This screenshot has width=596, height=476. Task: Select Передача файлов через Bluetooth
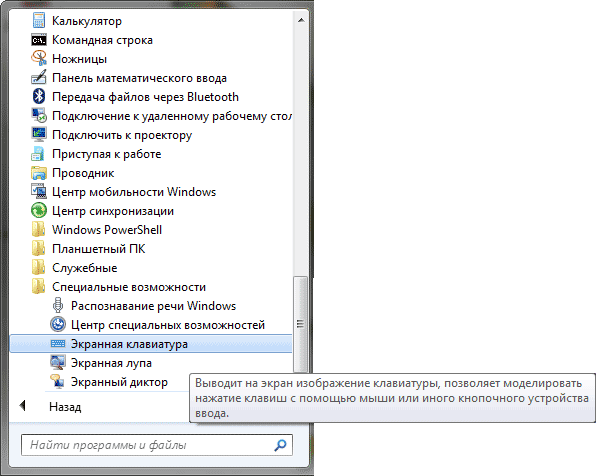pyautogui.click(x=145, y=97)
